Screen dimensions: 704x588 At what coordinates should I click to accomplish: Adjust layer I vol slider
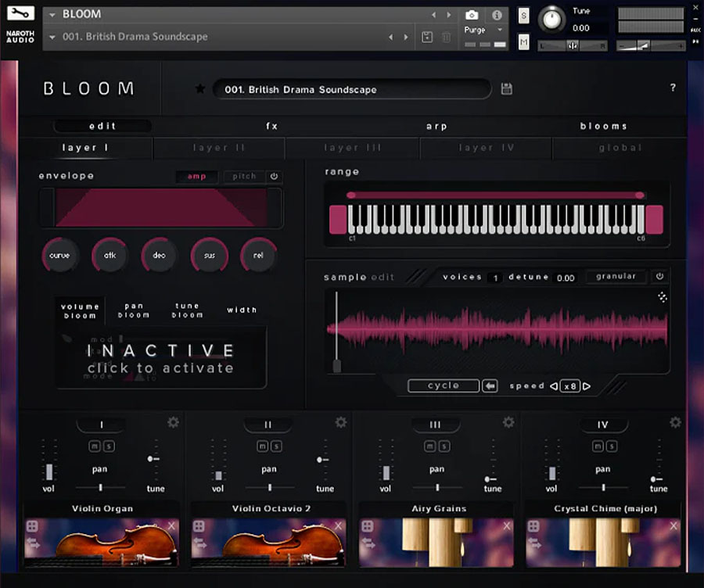49,460
